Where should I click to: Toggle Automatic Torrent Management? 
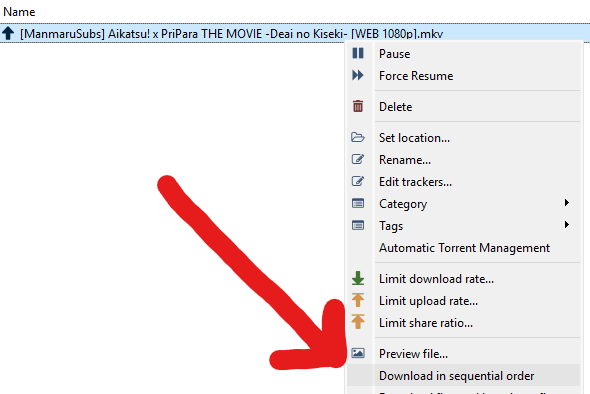pos(463,248)
